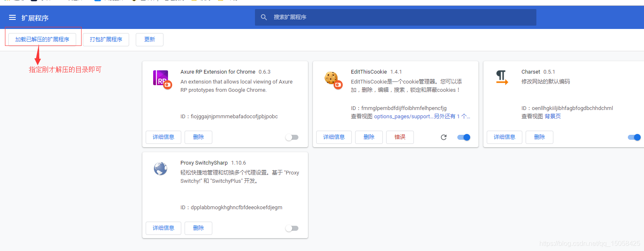The width and height of the screenshot is (644, 251).
Task: Click the Proxy SwitchySharp extension name
Action: pos(204,163)
